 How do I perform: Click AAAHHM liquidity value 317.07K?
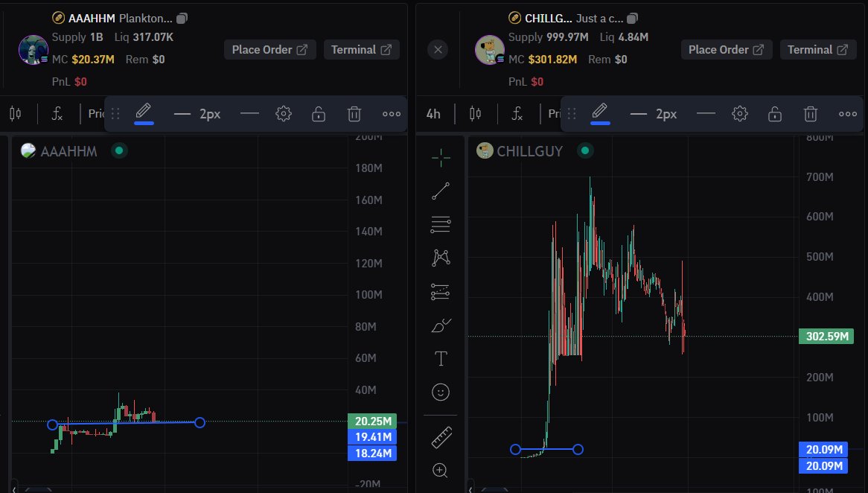point(153,37)
